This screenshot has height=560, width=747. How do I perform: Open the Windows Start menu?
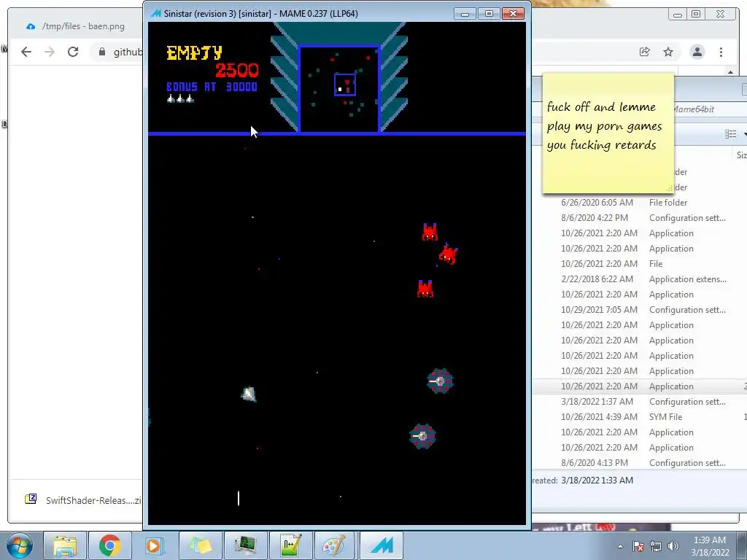(19, 545)
